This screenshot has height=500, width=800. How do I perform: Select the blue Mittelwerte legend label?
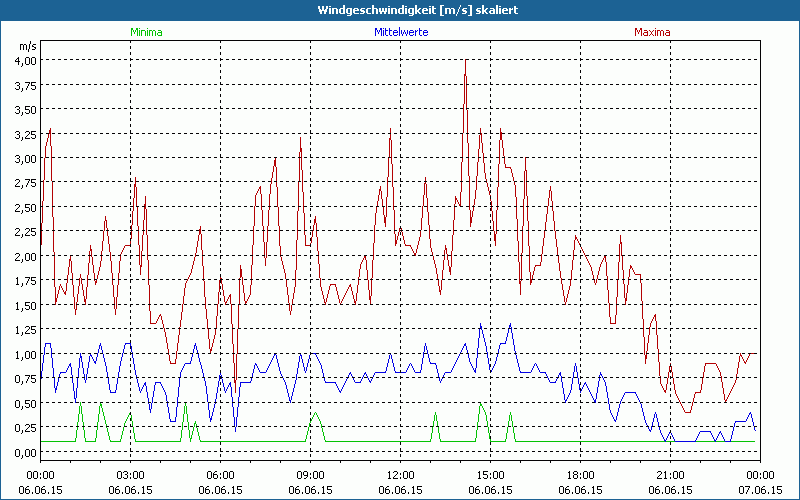click(400, 32)
